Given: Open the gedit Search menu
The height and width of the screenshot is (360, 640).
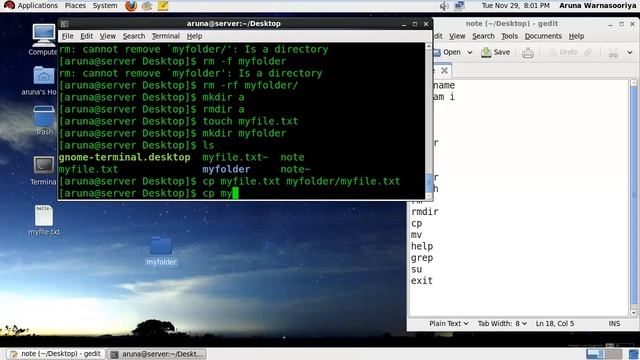Looking at the screenshot, I should [483, 36].
